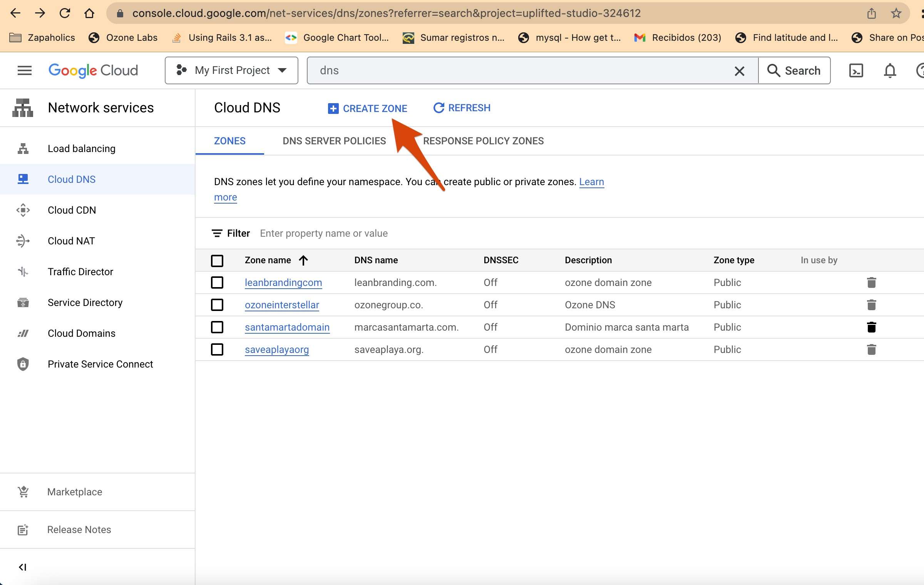This screenshot has width=924, height=585.
Task: Clear the dns search text
Action: (739, 71)
